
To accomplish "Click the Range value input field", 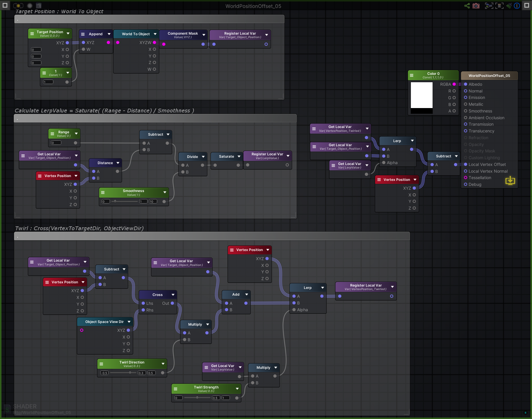I will coord(55,142).
